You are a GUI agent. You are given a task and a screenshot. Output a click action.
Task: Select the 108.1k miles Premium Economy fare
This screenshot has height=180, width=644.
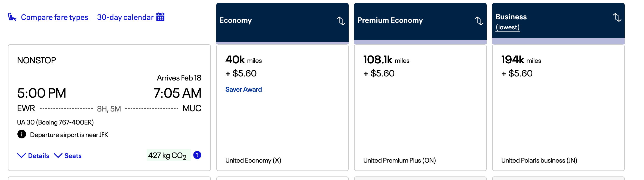[420, 108]
